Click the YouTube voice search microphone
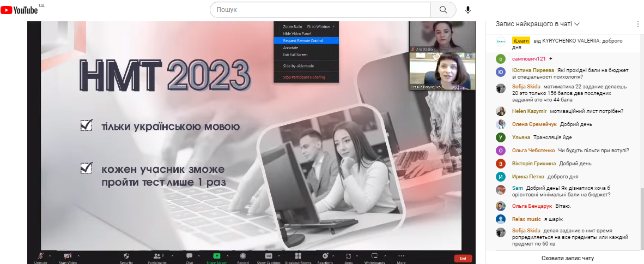Viewport: 644px width, 264px height. click(x=467, y=10)
